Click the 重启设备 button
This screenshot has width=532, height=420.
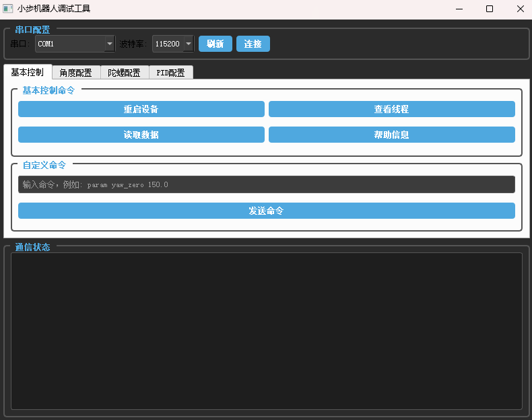(x=141, y=109)
